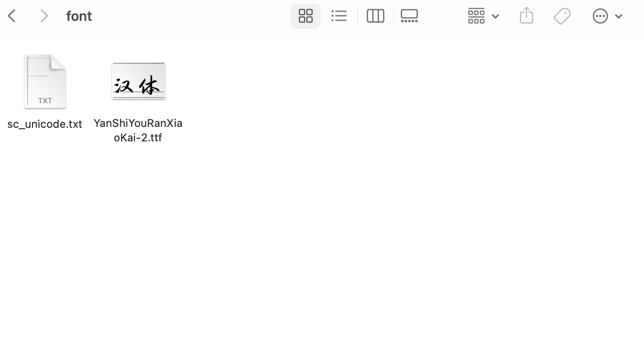This screenshot has height=339, width=644.
Task: Click the YanShiYouRanXiaoKai-2.ttf filename label
Action: (x=138, y=131)
